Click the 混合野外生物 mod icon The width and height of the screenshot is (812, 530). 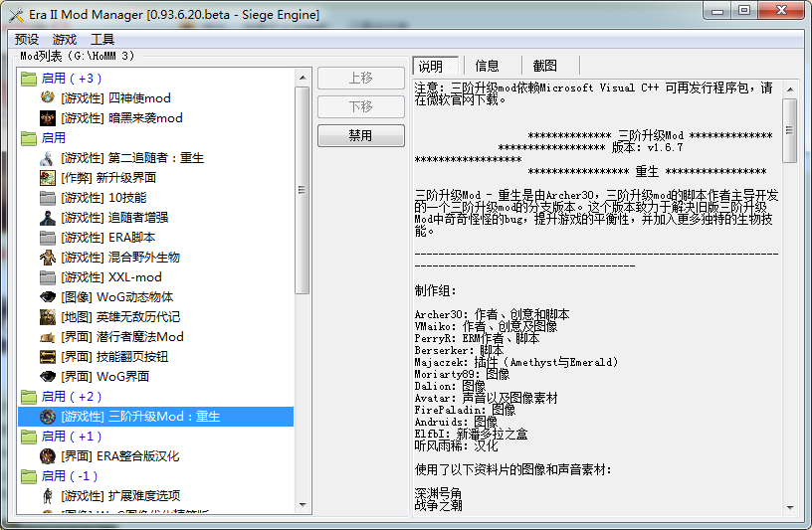(x=48, y=258)
